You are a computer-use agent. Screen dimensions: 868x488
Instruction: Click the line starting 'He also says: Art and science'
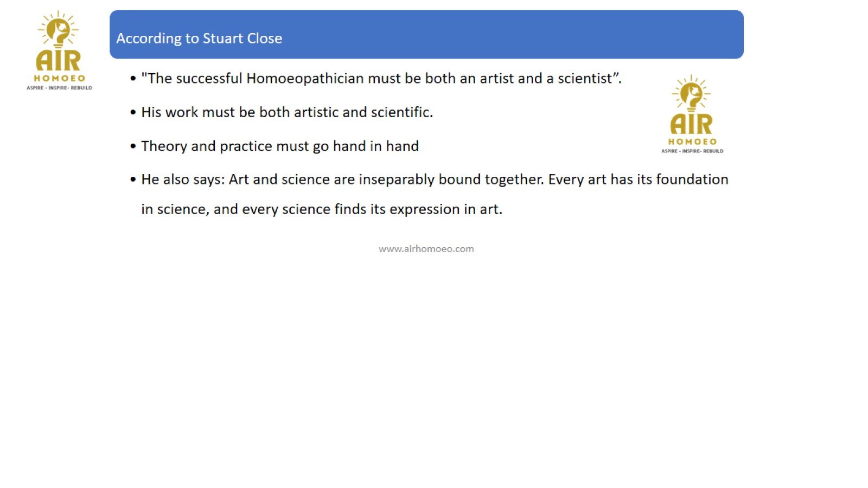pos(434,179)
